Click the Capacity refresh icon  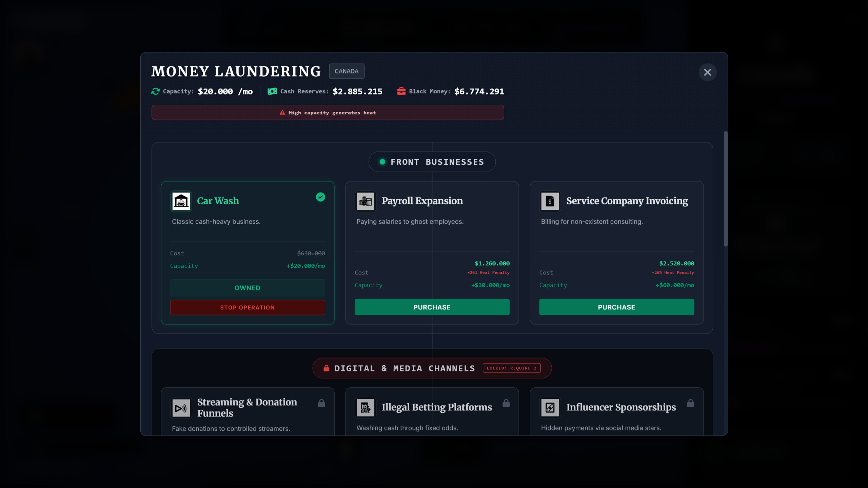(155, 91)
